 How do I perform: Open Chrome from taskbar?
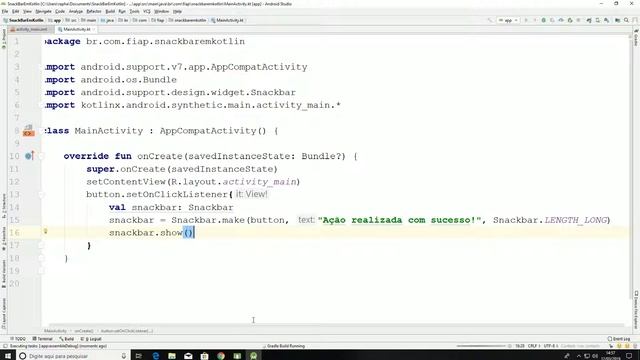tap(221, 356)
